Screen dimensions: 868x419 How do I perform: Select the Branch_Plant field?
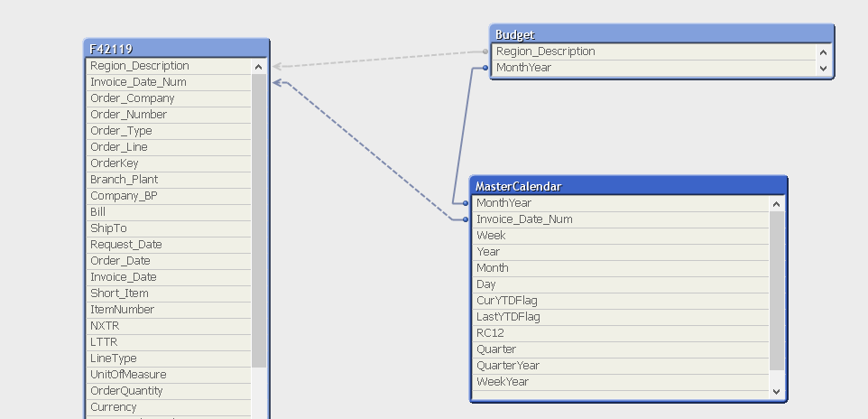(x=169, y=180)
